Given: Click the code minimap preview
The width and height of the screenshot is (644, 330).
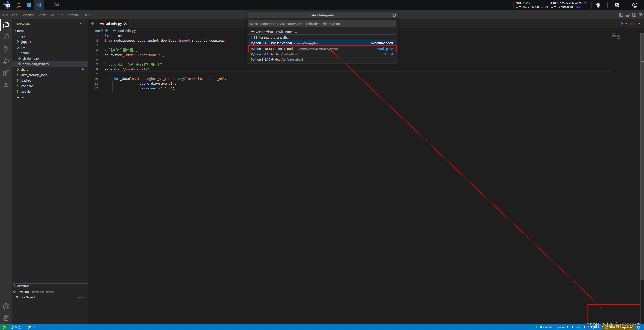Looking at the screenshot, I should point(620,36).
